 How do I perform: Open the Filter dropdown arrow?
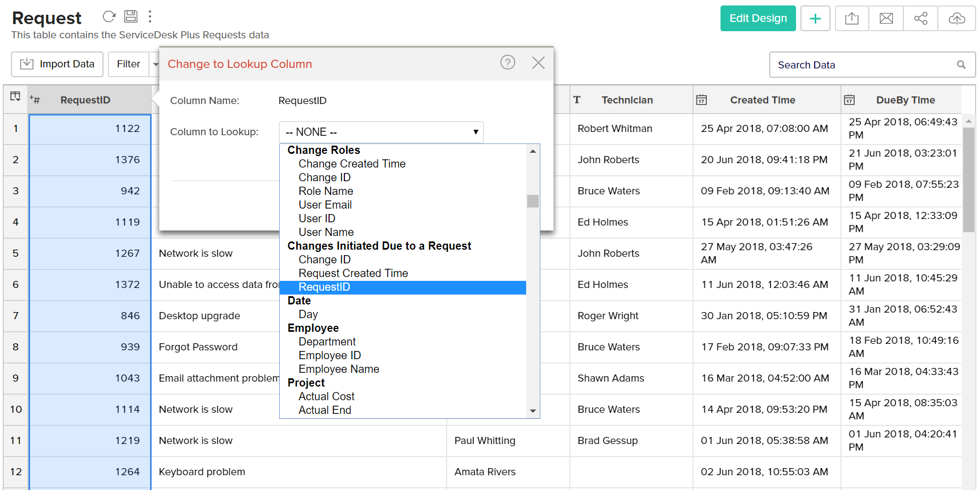pos(155,65)
